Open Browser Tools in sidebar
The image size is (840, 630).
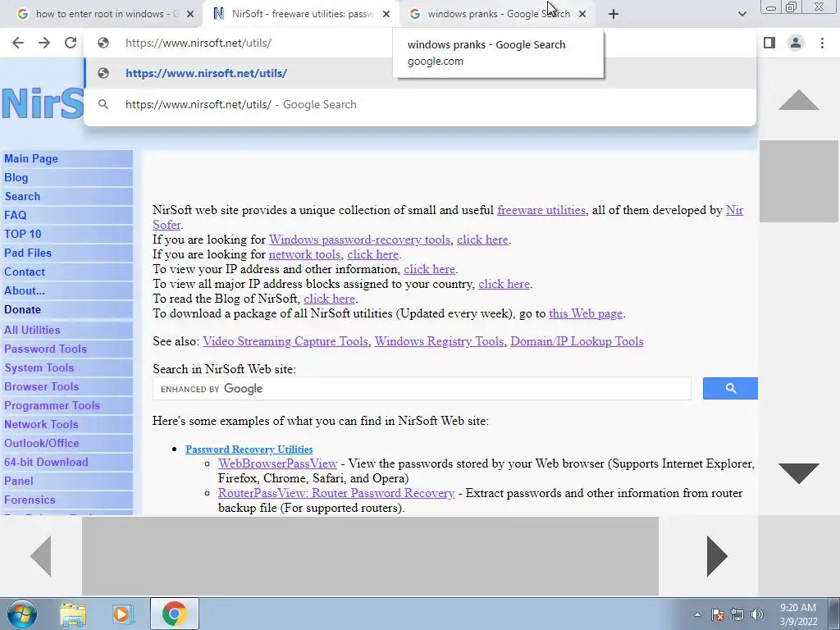41,386
